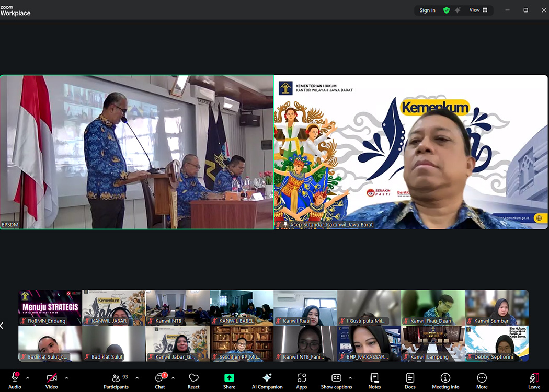Open meeting Notes
549x392 pixels.
click(374, 380)
